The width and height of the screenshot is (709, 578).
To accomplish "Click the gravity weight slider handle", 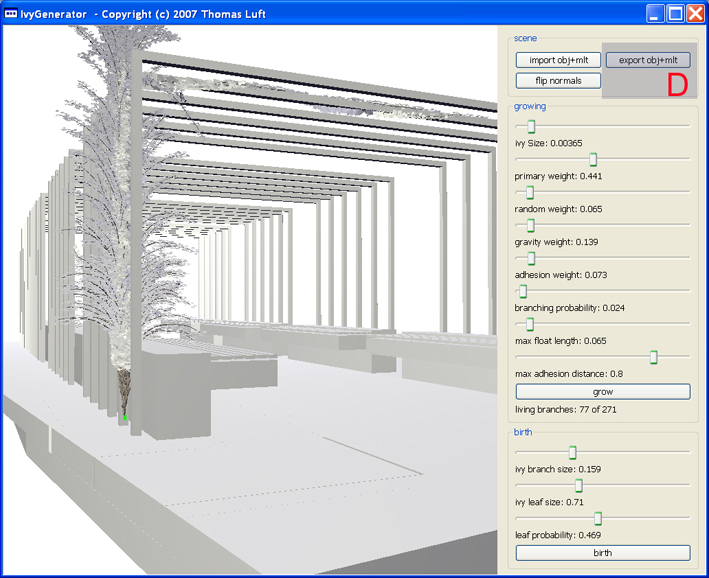I will (531, 225).
